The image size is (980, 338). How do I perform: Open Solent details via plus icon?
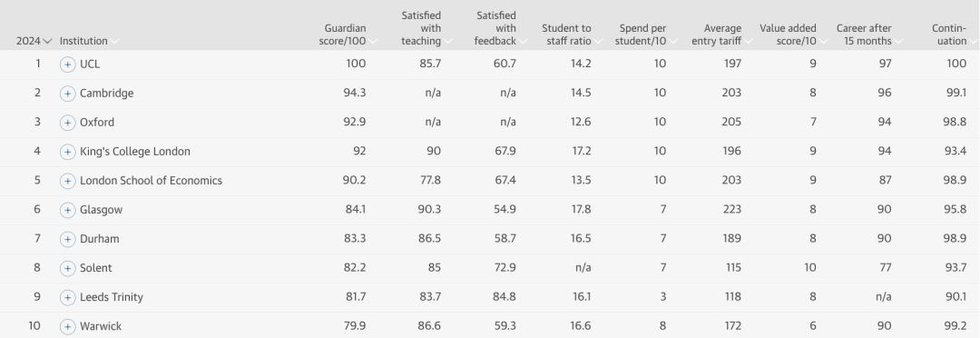coord(67,269)
